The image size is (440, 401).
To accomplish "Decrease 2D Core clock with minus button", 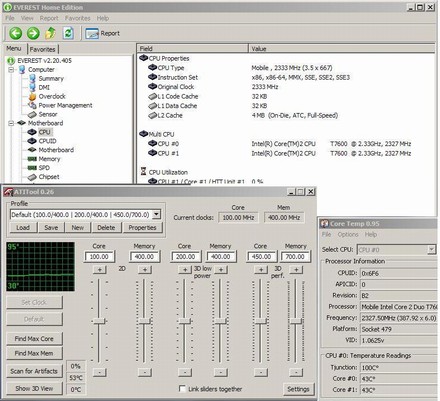I will pyautogui.click(x=99, y=372).
